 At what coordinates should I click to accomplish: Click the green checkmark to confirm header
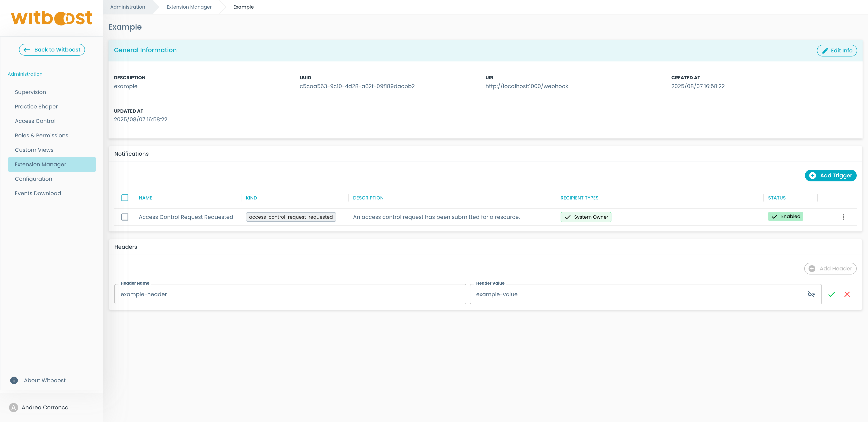pos(831,294)
